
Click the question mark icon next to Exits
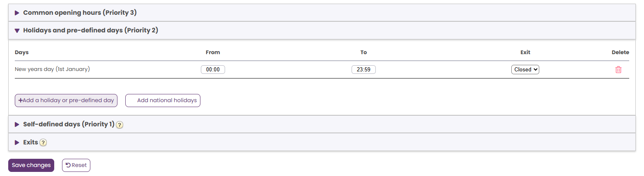[43, 142]
